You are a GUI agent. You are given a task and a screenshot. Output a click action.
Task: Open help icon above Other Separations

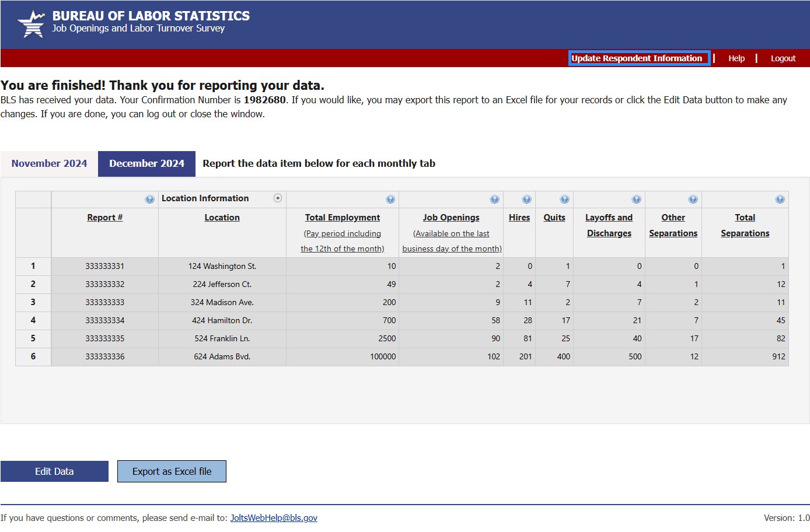click(x=693, y=199)
